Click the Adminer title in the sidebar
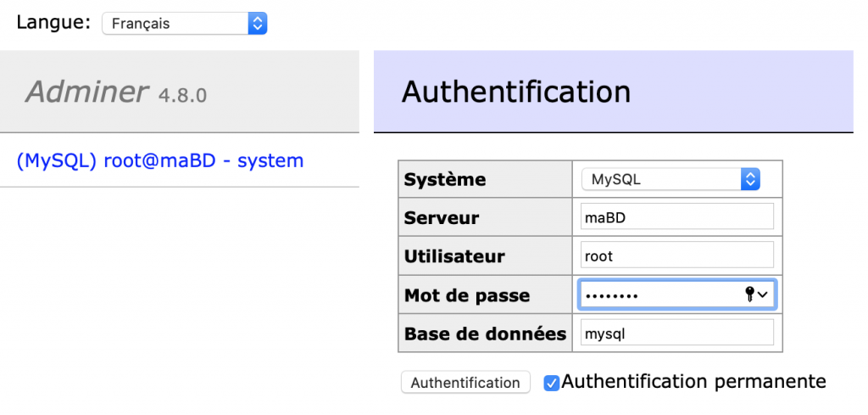 (x=86, y=92)
